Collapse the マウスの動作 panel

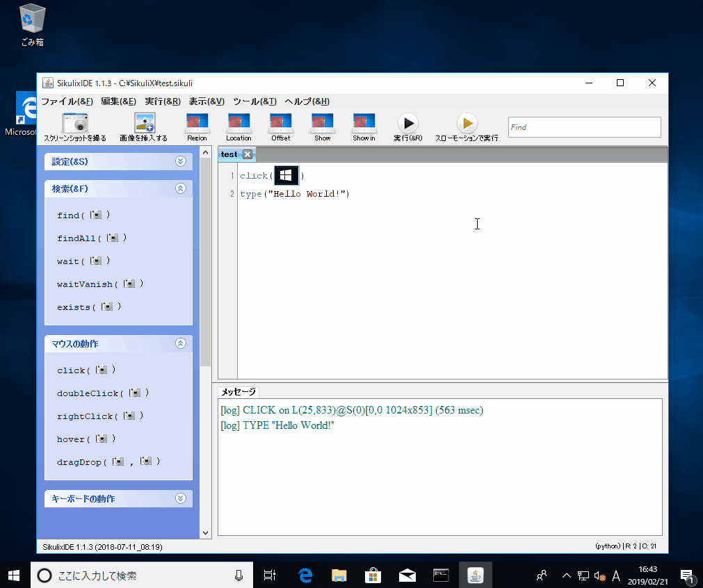point(180,343)
